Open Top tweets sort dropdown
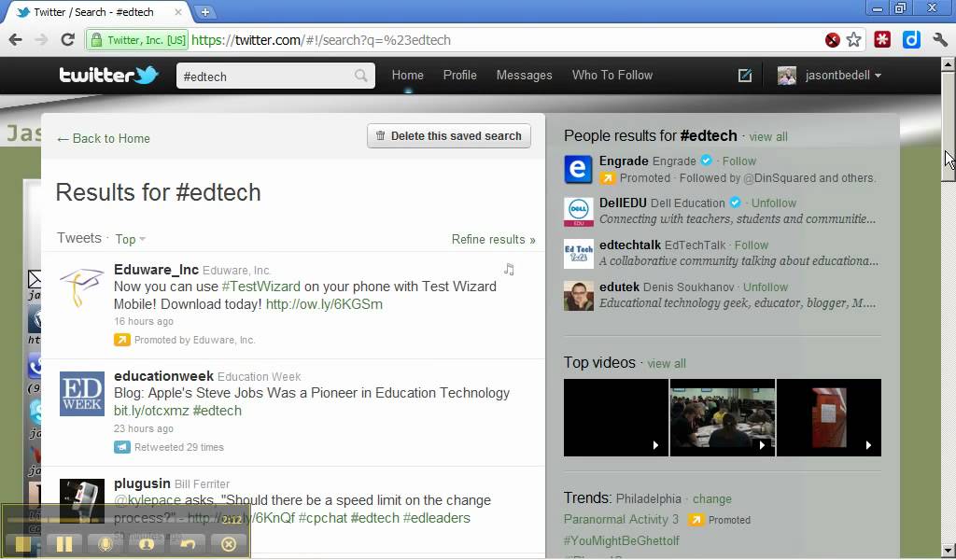Viewport: 956px width, 560px height. coord(131,239)
